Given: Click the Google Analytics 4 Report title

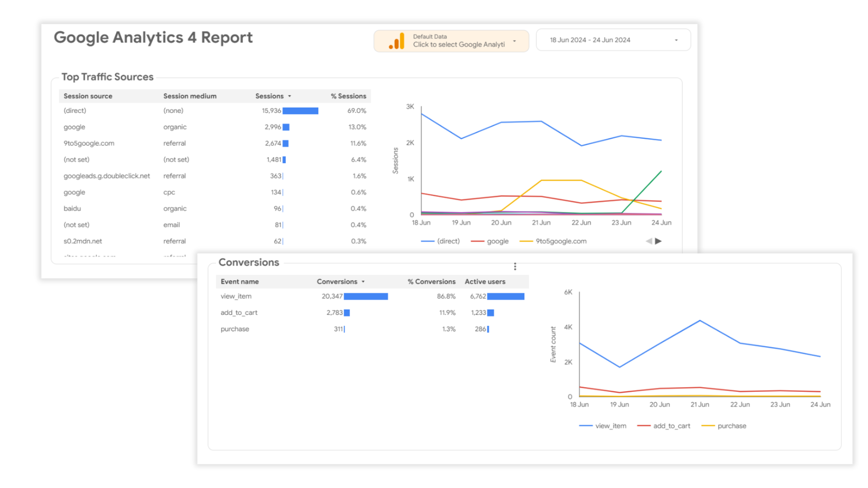Looking at the screenshot, I should (x=153, y=38).
